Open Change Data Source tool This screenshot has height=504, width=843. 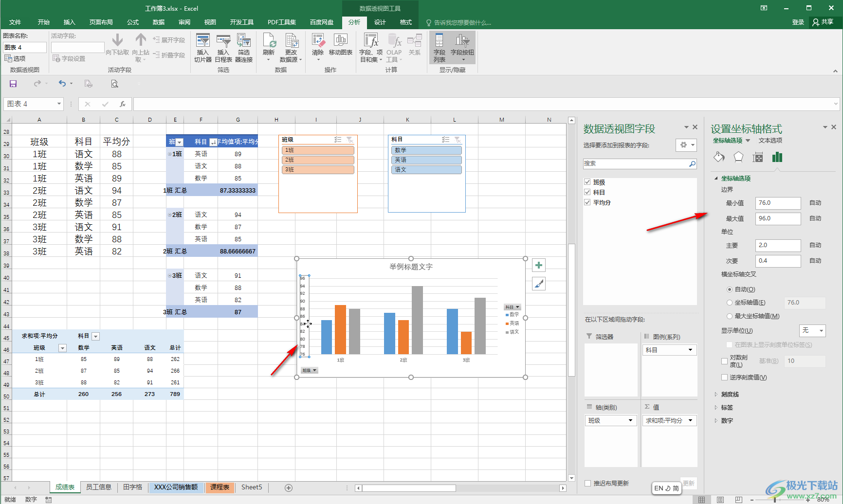(x=291, y=48)
